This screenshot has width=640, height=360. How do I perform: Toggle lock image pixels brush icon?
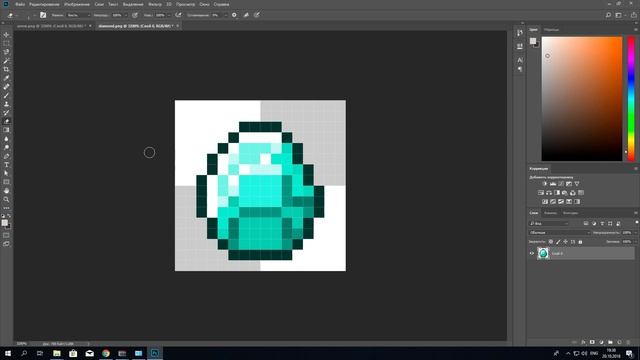click(x=558, y=242)
